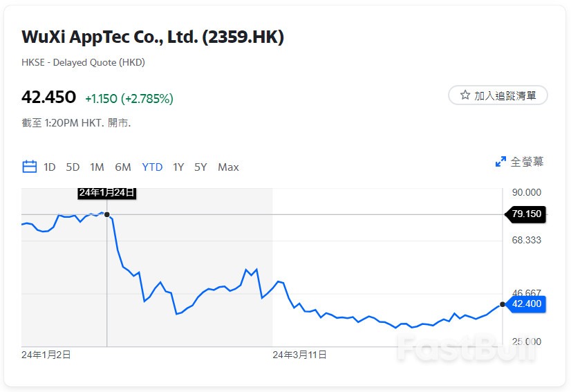571x392 pixels.
Task: Click the current price dot at chart end
Action: 503,304
